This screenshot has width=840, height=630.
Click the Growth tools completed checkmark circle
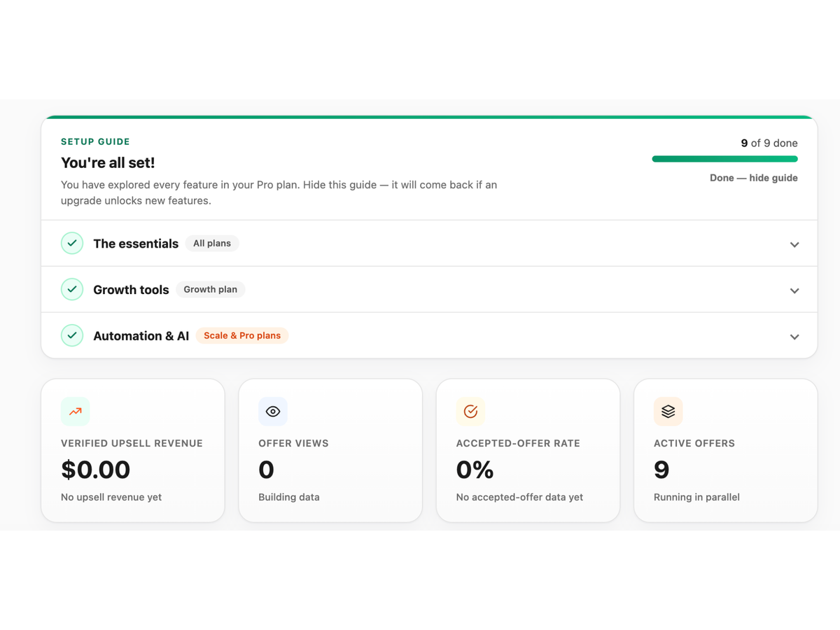(72, 289)
